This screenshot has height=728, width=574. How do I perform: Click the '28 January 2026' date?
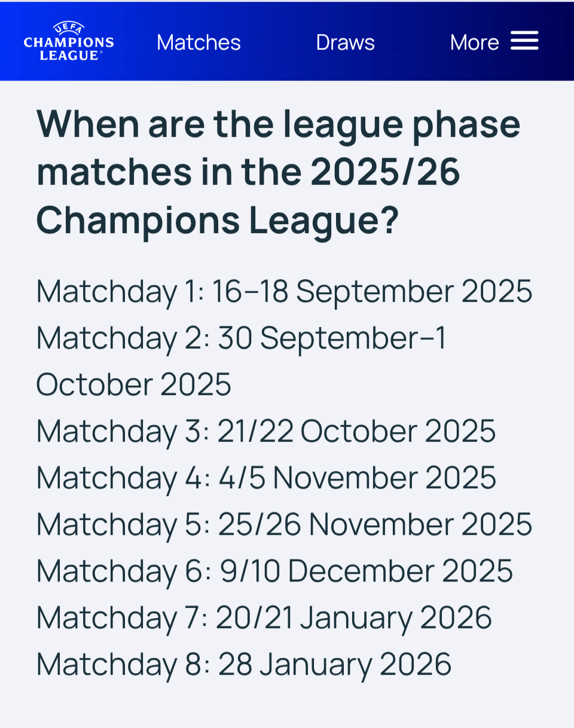coord(334,664)
